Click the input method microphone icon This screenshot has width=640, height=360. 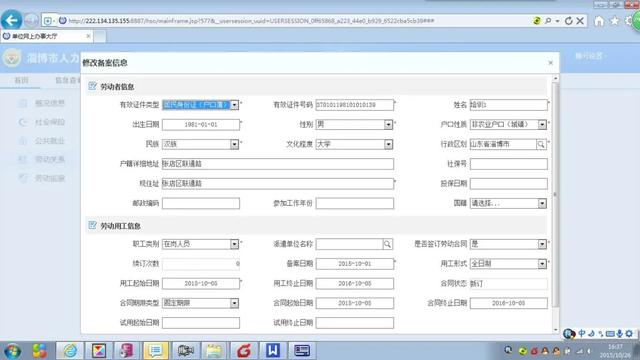point(620,333)
